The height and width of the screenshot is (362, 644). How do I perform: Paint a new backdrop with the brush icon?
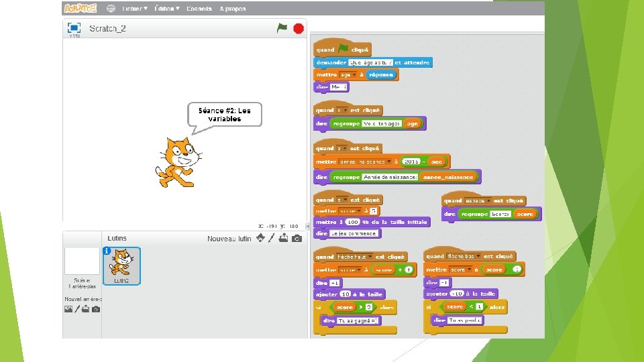coord(76,309)
